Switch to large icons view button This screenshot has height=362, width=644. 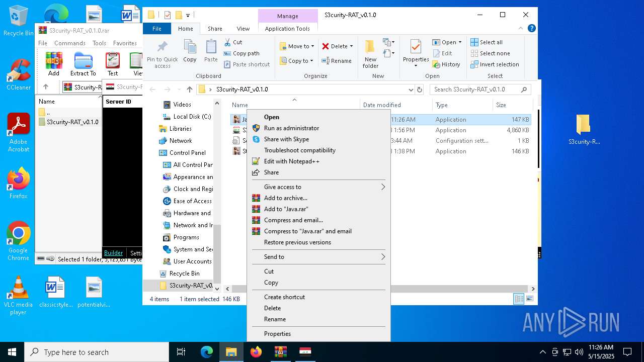[x=530, y=299]
